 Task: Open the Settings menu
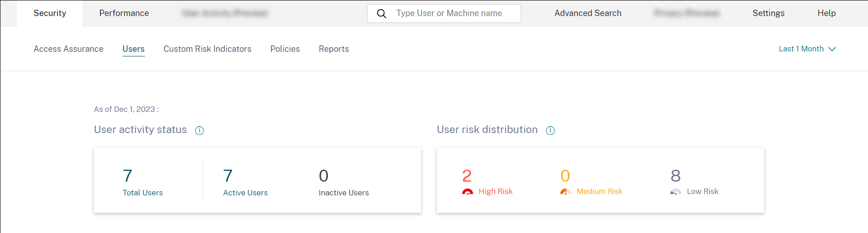coord(768,13)
